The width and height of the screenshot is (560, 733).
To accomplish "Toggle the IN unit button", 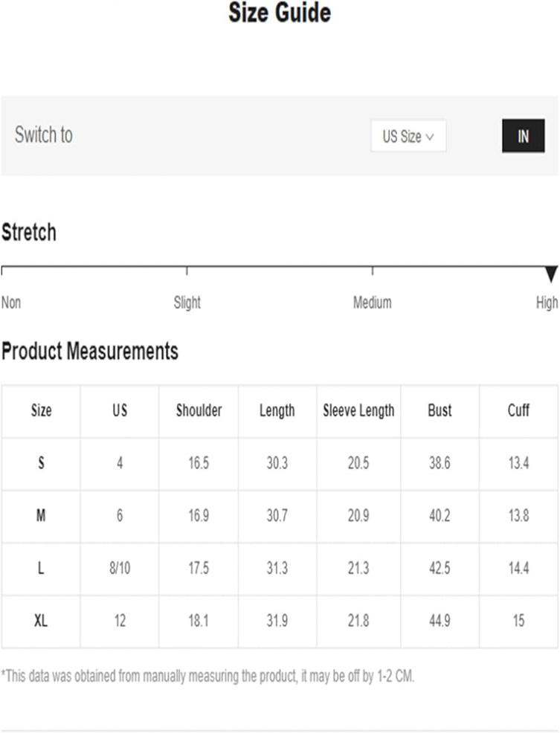I will click(x=523, y=136).
